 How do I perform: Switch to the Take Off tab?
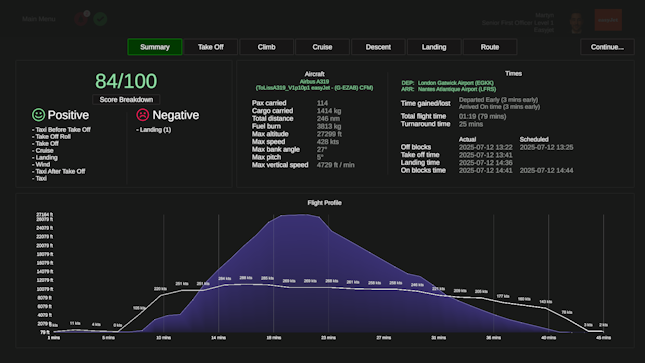211,47
